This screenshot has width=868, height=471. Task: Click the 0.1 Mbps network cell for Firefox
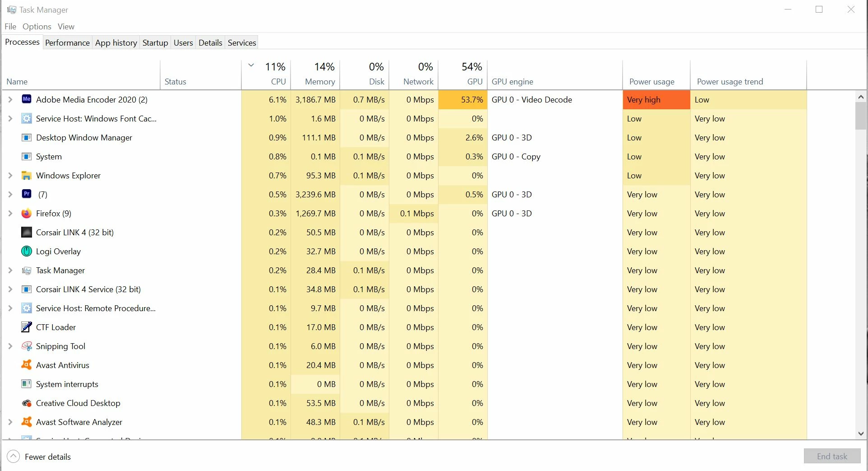[414, 213]
